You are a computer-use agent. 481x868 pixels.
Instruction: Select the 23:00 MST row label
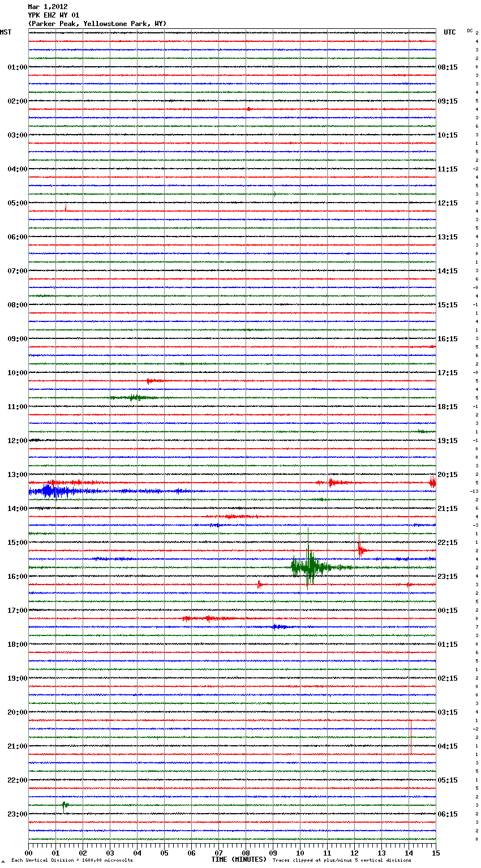(18, 814)
